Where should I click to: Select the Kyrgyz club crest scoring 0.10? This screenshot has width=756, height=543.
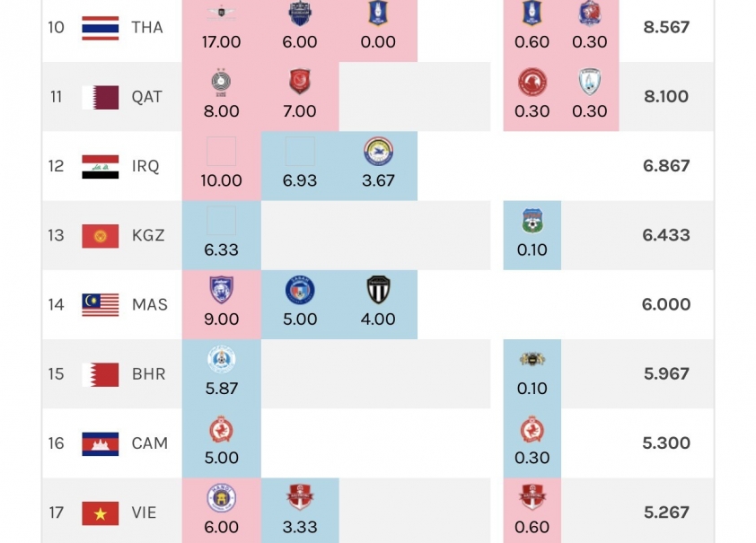pyautogui.click(x=532, y=221)
